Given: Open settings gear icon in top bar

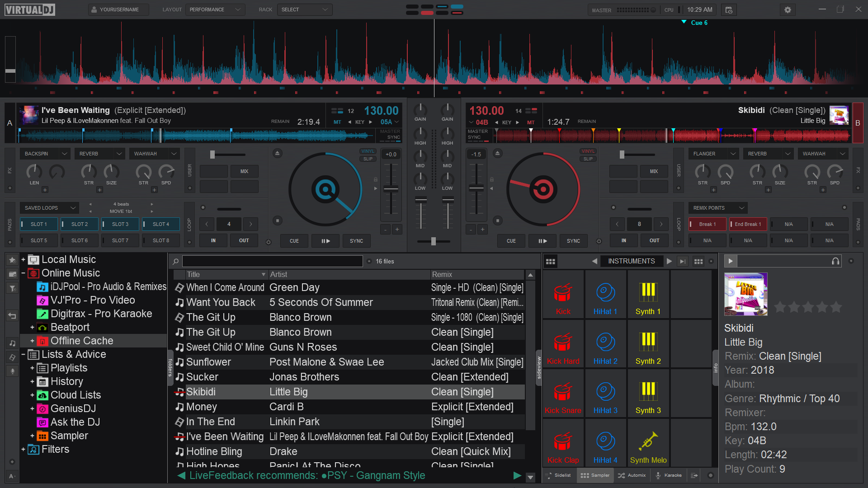Looking at the screenshot, I should pos(788,10).
